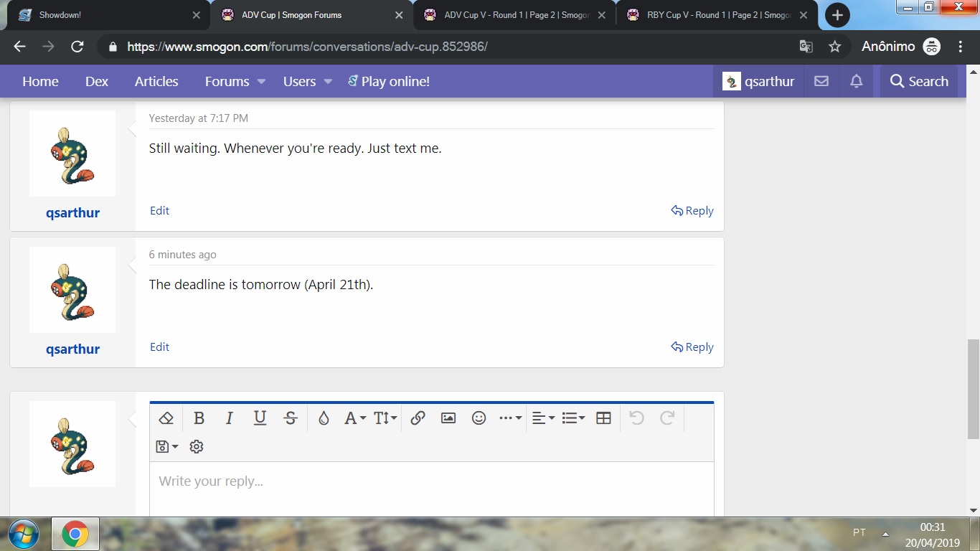The image size is (980, 551).
Task: Open the font size dropdown
Action: tap(385, 418)
